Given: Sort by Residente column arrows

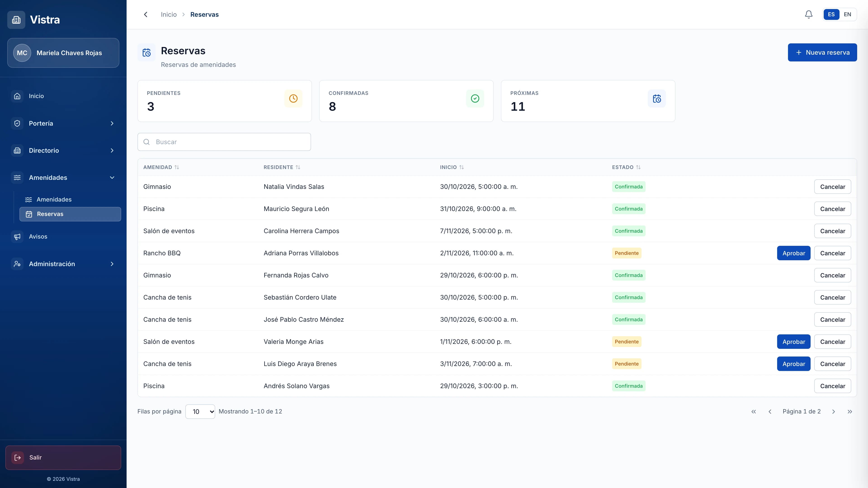Looking at the screenshot, I should (x=298, y=167).
